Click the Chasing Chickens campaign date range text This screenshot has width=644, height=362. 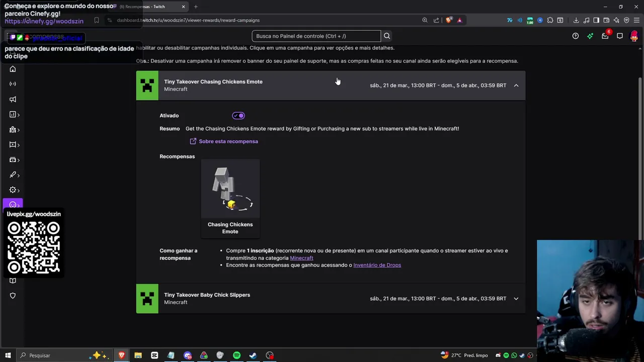coord(438,85)
